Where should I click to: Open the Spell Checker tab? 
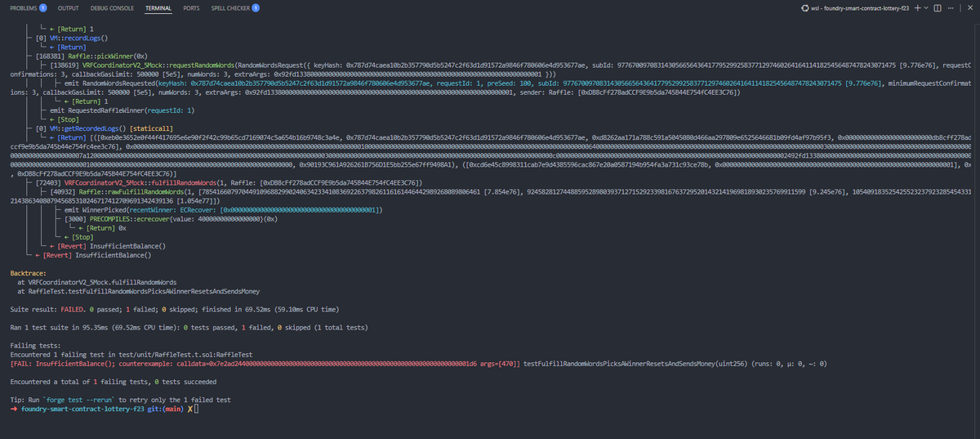click(x=235, y=8)
